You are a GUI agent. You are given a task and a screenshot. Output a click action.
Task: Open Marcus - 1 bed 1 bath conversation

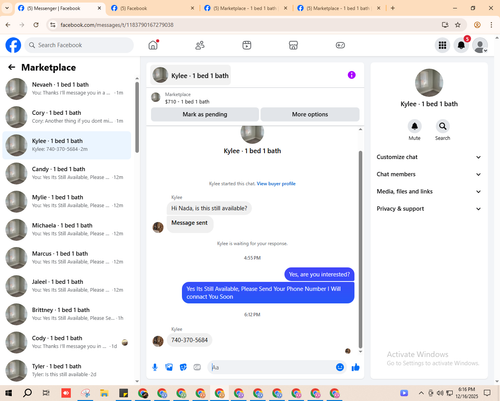(x=67, y=258)
